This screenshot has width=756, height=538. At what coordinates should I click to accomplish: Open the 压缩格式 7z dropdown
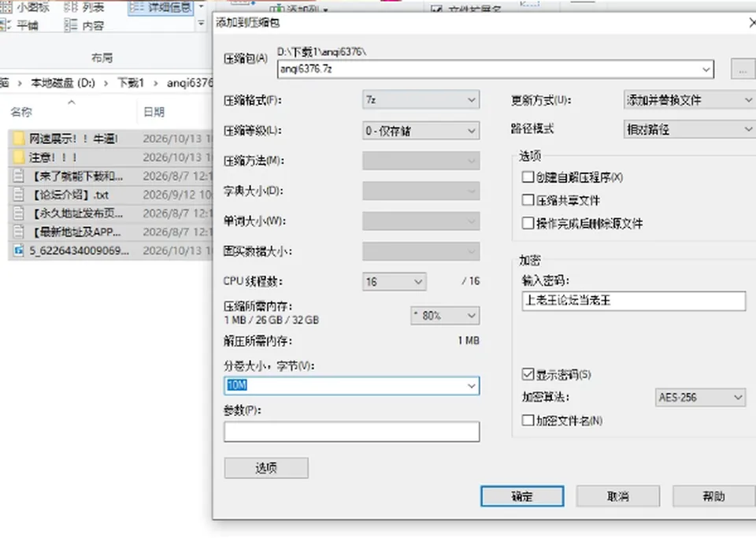tap(421, 100)
